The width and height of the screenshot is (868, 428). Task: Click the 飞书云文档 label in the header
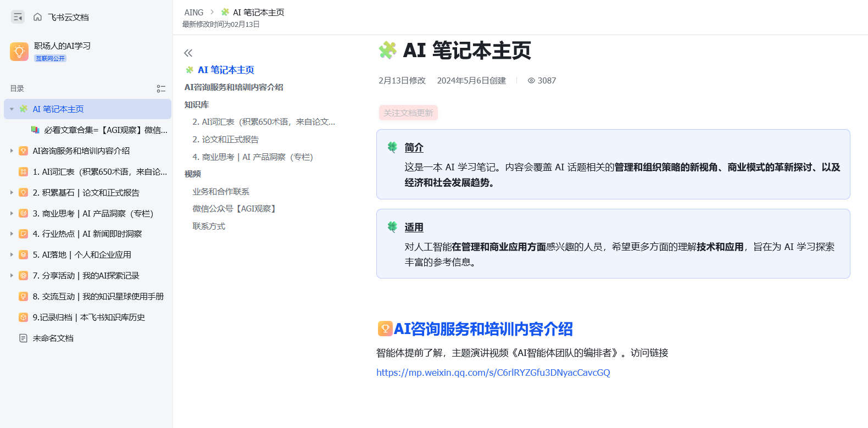(x=68, y=17)
